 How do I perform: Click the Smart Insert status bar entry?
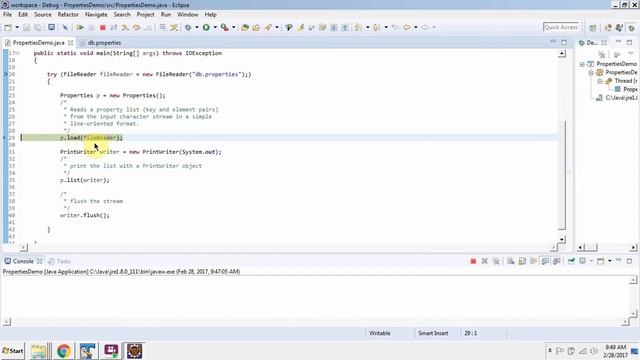(433, 333)
